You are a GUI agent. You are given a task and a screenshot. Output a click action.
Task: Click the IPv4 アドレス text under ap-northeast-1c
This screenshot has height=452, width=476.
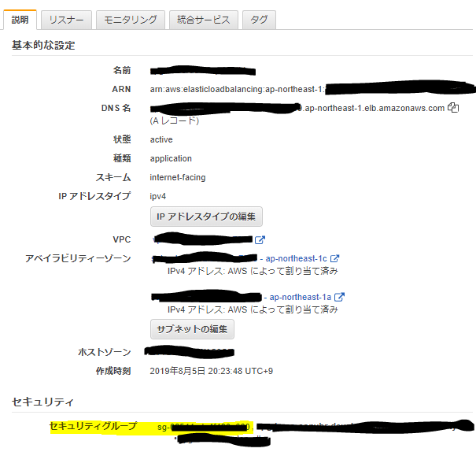coord(253,271)
